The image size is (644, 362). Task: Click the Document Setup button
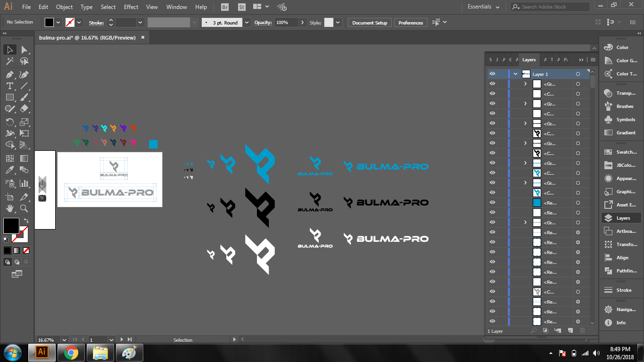[370, 23]
